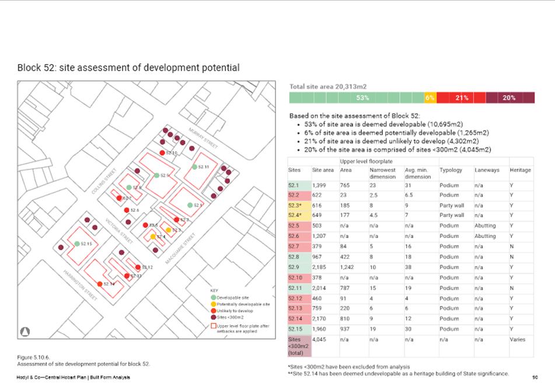555x392 pixels.
Task: Select the 'Laneways' column header
Action: click(487, 170)
